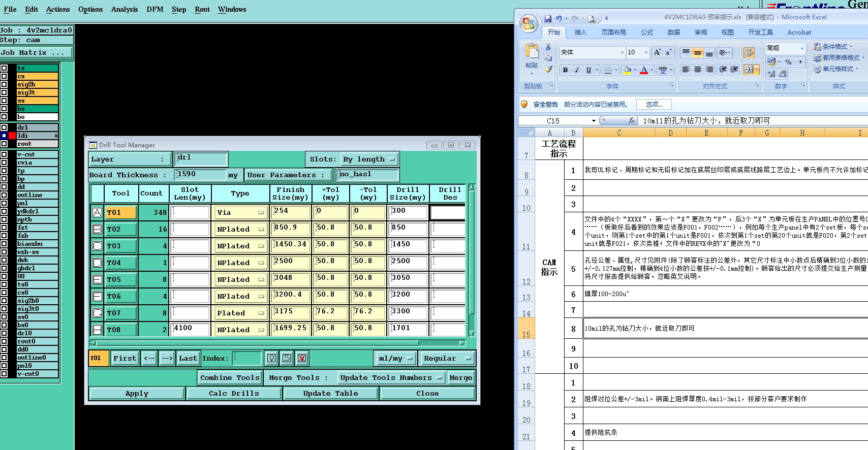Toggle the ts layer checkbox
The height and width of the screenshot is (450, 868).
[4, 68]
